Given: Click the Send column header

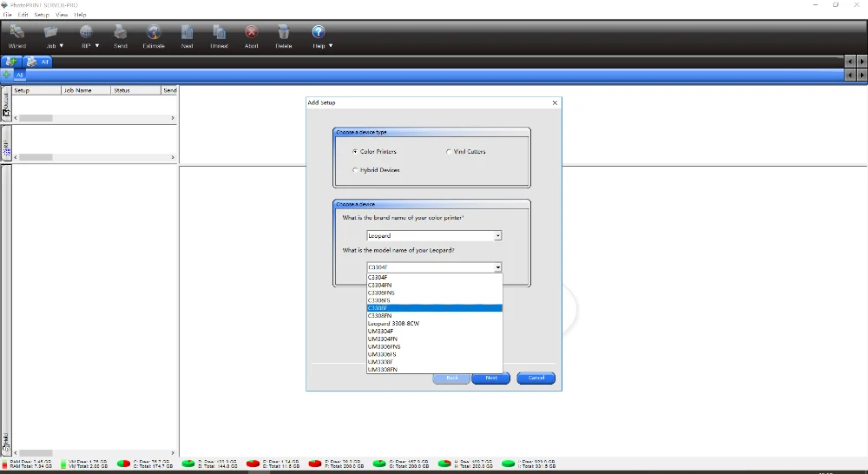Looking at the screenshot, I should pos(169,90).
